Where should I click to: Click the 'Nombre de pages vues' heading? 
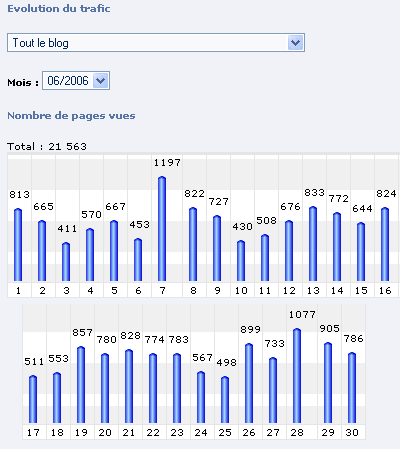tap(71, 116)
